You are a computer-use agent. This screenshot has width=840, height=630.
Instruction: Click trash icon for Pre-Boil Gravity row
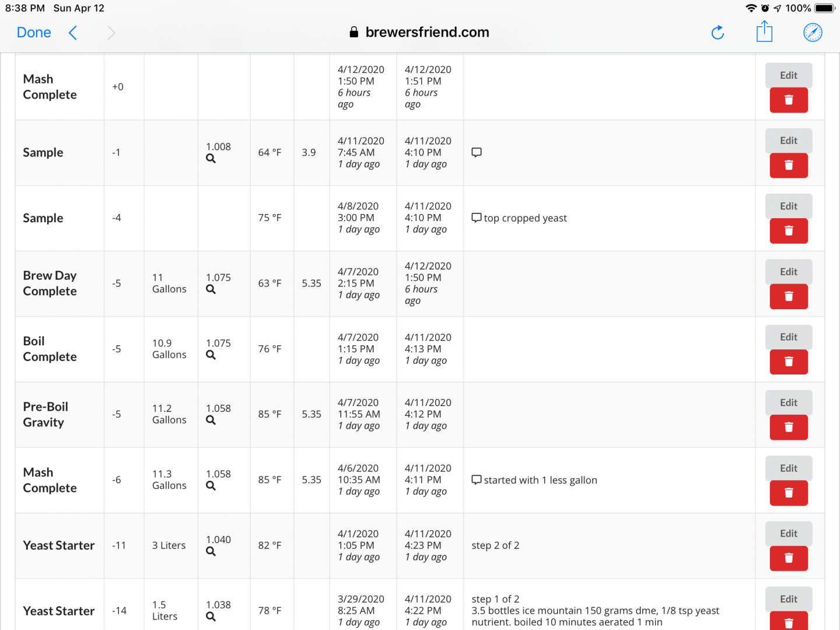tap(789, 428)
